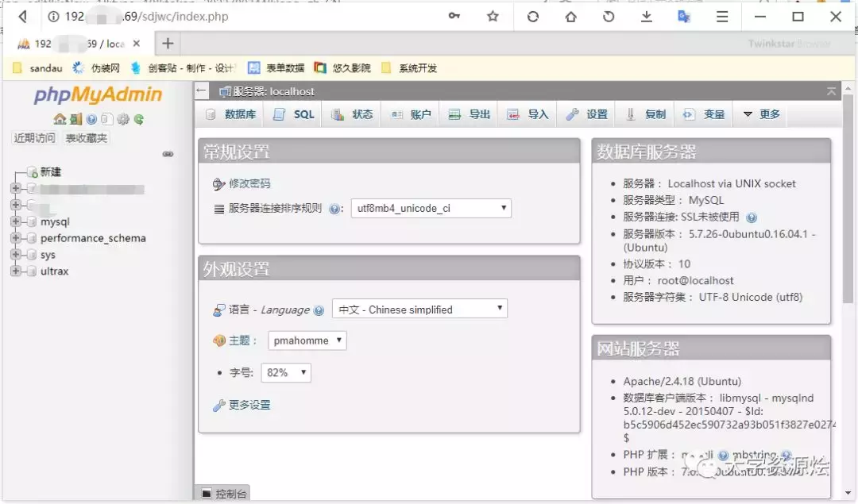Click the browser saved password key icon
The width and height of the screenshot is (858, 504).
454,16
